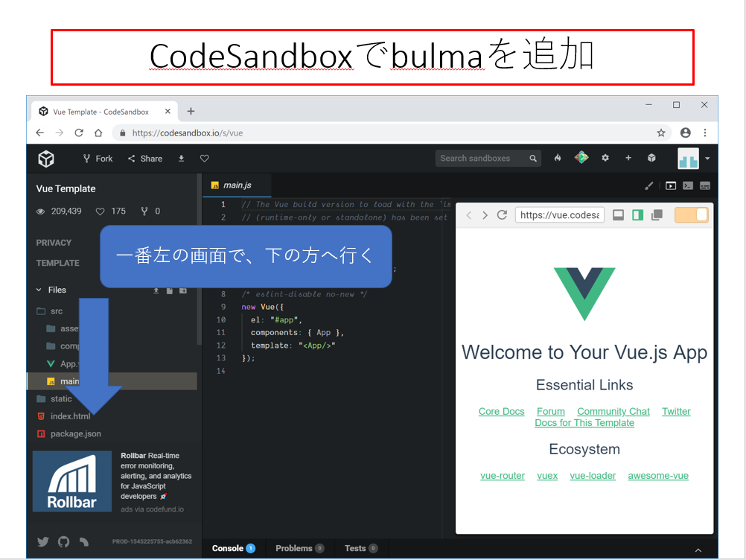746x560 pixels.
Task: Open preferences with the gear icon
Action: (605, 158)
